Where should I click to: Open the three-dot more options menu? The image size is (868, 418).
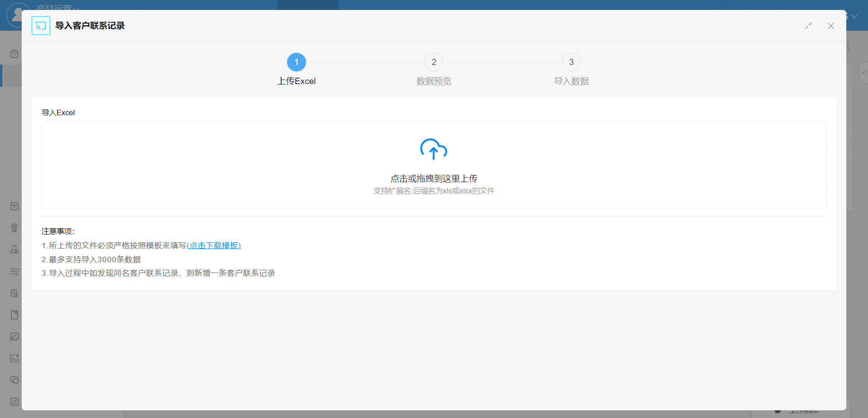(x=848, y=46)
